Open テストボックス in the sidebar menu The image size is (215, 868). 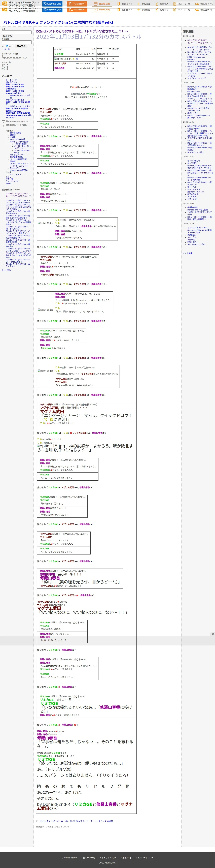tap(12, 181)
